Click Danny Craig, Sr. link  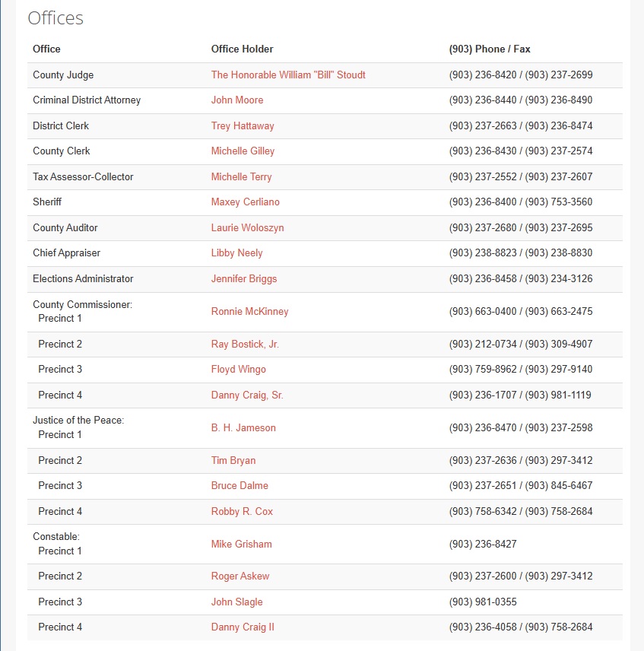(x=247, y=395)
